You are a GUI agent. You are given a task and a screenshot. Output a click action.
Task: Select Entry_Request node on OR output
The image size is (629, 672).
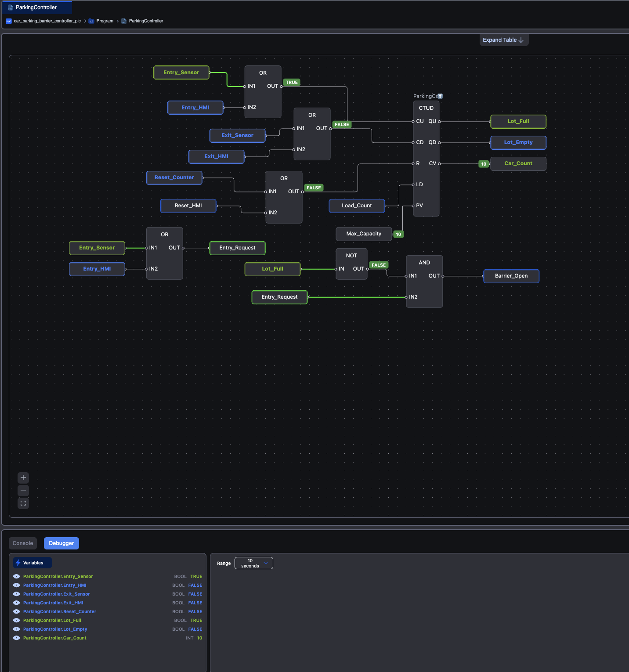[x=237, y=248]
